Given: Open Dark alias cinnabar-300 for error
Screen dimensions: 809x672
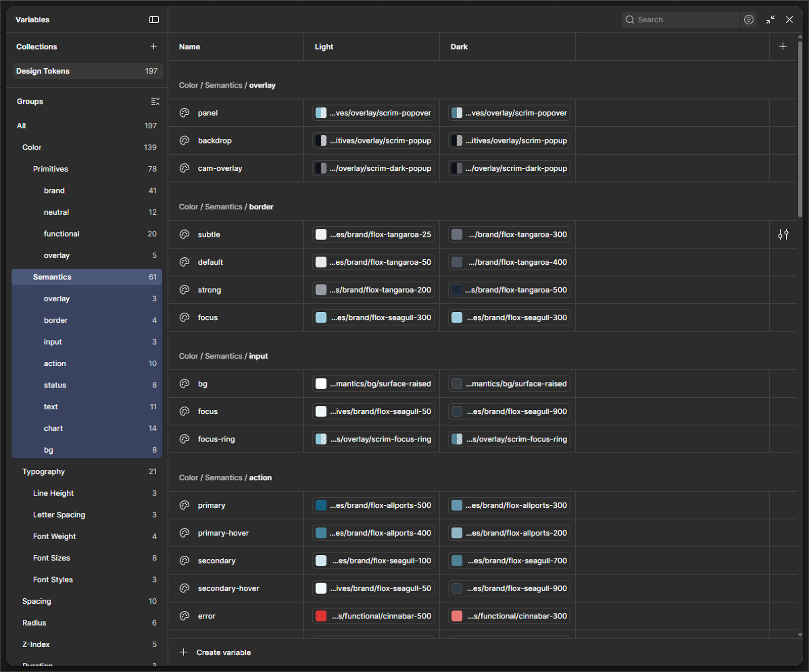Looking at the screenshot, I should pyautogui.click(x=509, y=616).
